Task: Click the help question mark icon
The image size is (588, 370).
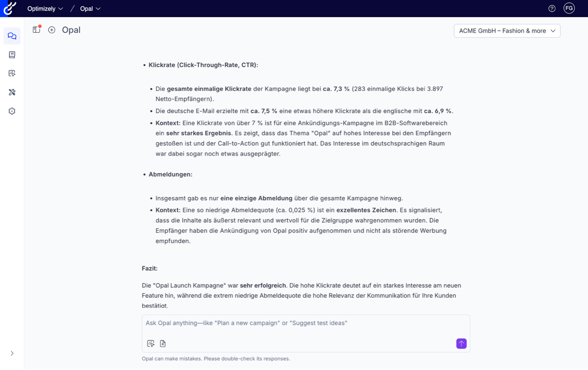Action: [x=552, y=9]
